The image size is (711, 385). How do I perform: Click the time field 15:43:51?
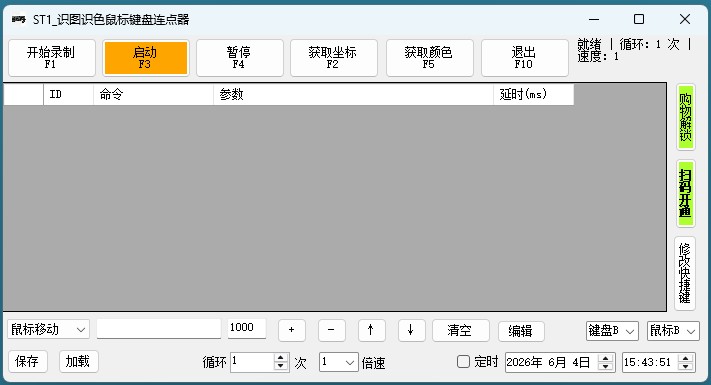click(650, 362)
